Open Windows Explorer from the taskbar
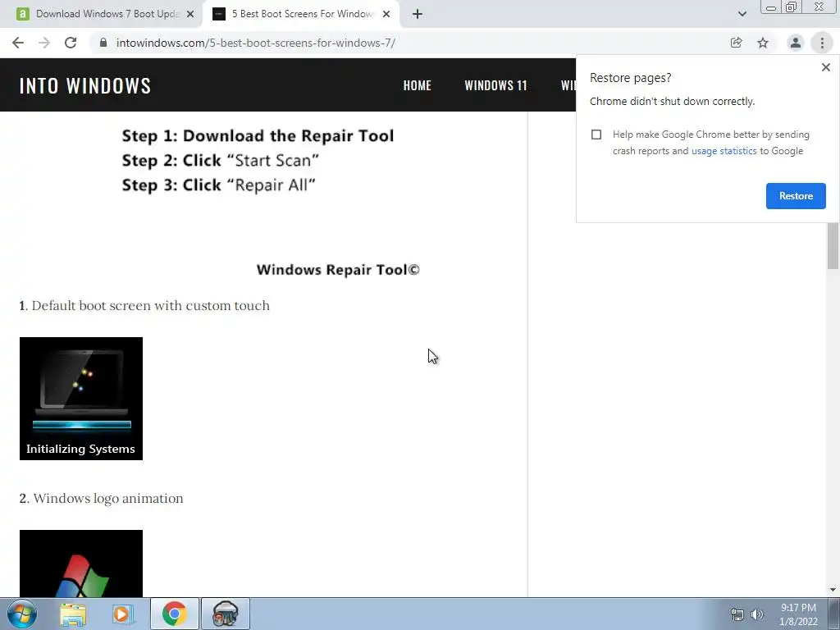Viewport: 840px width, 630px height. click(73, 614)
